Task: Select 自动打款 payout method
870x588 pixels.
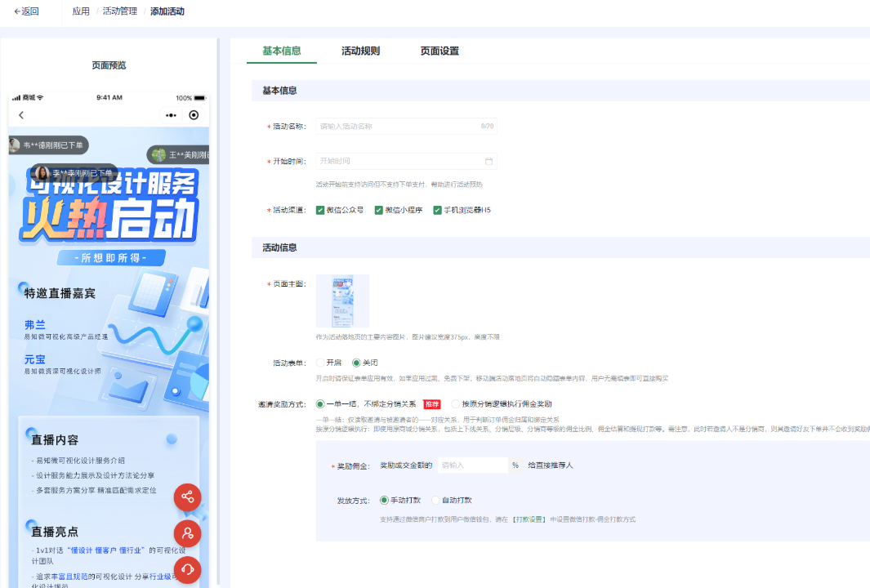Action: pyautogui.click(x=435, y=500)
